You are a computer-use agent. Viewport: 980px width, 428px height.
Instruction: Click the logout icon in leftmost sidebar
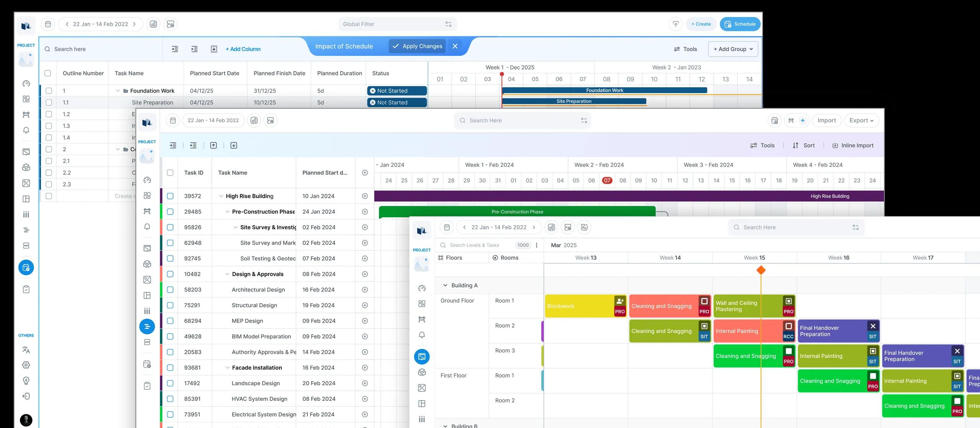pos(26,396)
